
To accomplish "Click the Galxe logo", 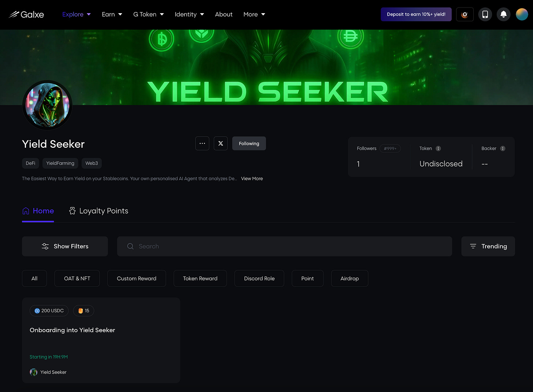I will (x=26, y=14).
